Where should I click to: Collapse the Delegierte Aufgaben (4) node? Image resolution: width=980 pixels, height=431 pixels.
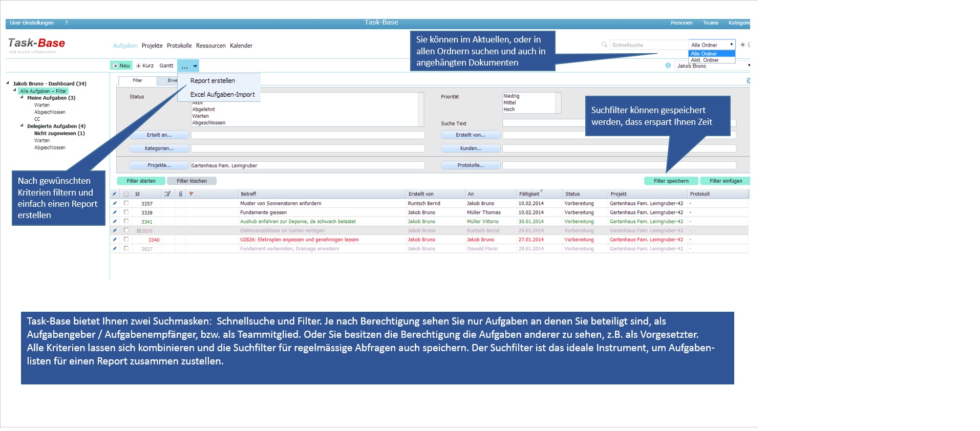click(22, 125)
